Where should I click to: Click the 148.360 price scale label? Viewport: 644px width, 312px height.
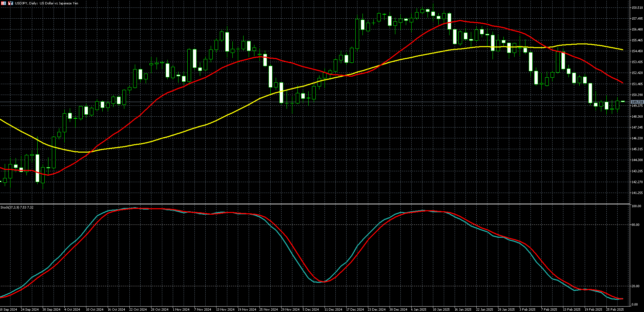pos(637,117)
